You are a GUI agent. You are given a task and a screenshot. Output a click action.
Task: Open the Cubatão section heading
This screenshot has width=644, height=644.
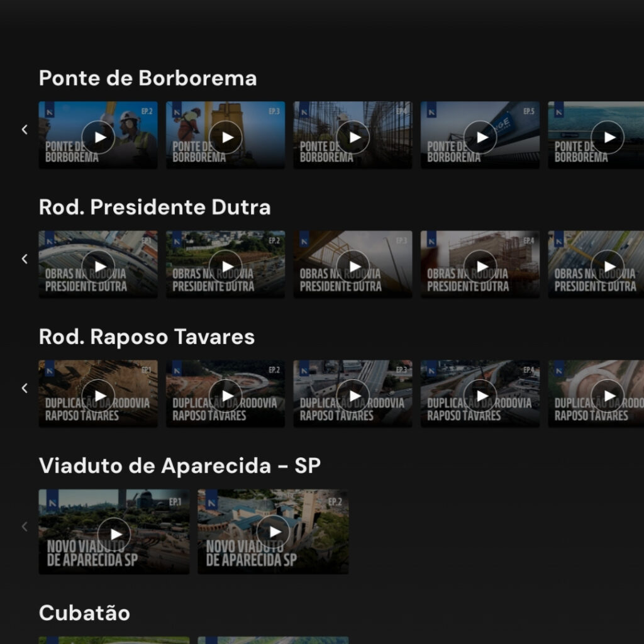[x=84, y=613]
